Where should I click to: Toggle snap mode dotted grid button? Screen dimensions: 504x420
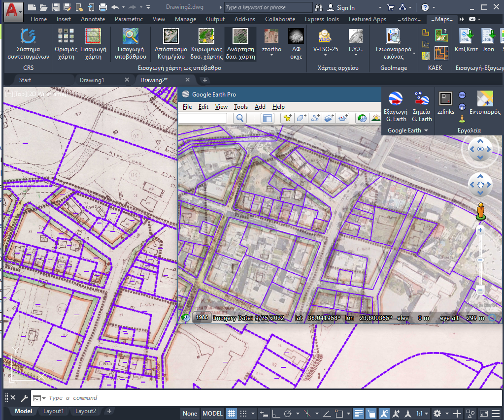point(244,414)
